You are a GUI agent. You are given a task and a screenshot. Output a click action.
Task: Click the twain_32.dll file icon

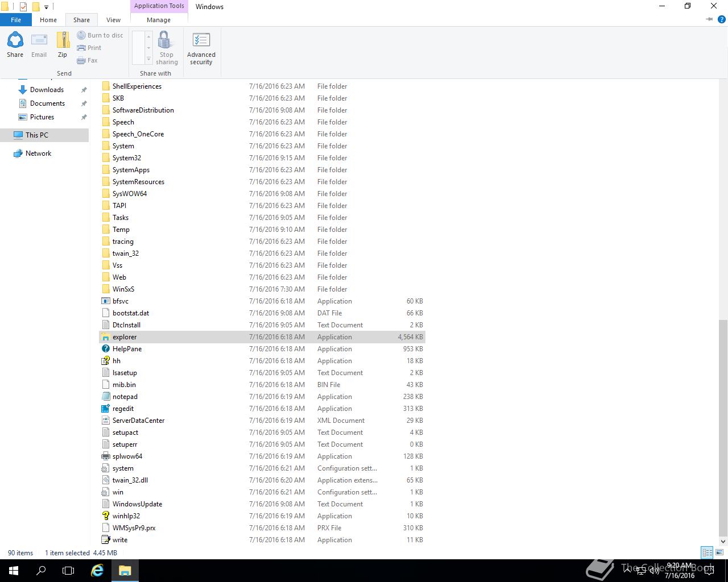105,480
